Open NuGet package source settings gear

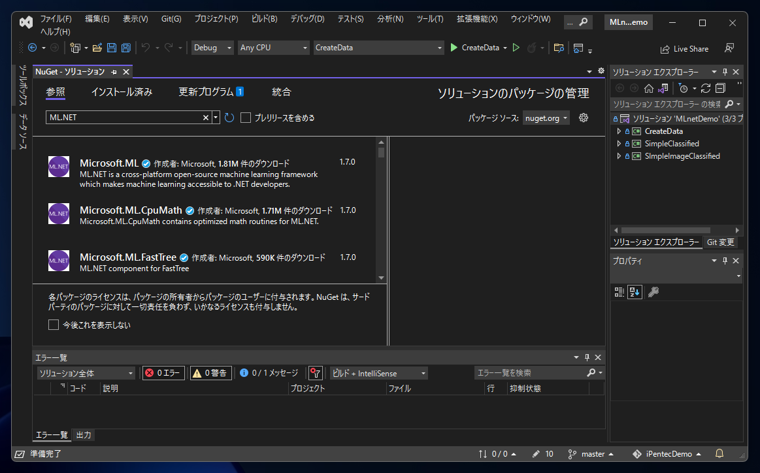tap(584, 117)
